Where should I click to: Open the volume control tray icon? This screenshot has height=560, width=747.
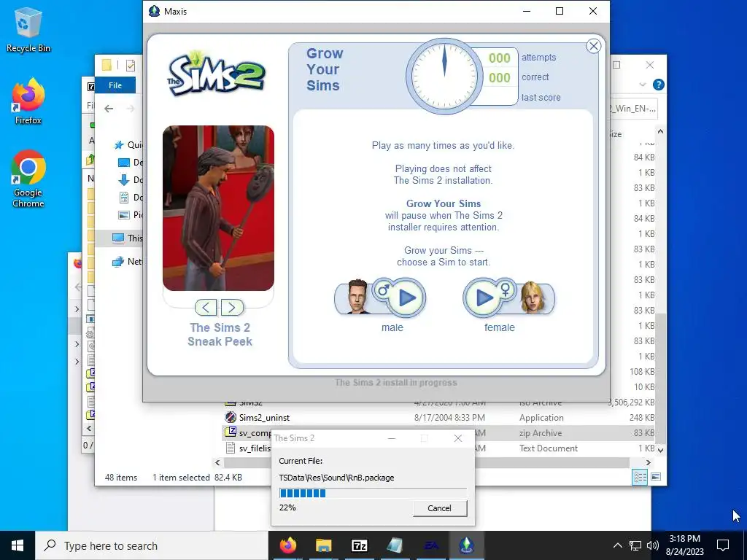point(653,545)
